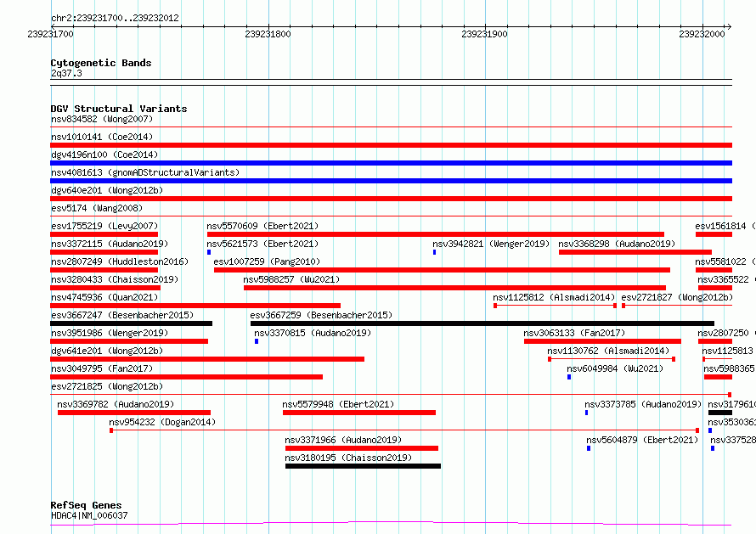The image size is (756, 534).
Task: Select esv1007259 (Pang2010) label
Action: pos(267,261)
